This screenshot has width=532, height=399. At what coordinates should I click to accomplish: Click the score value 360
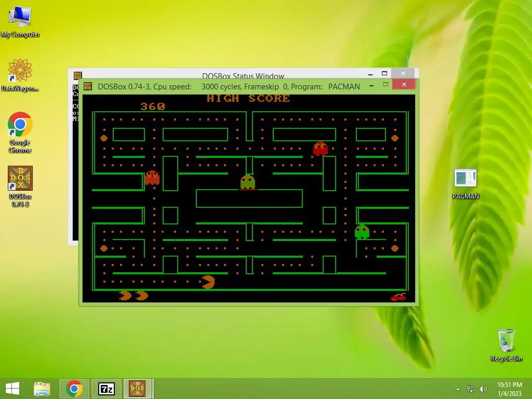[153, 107]
